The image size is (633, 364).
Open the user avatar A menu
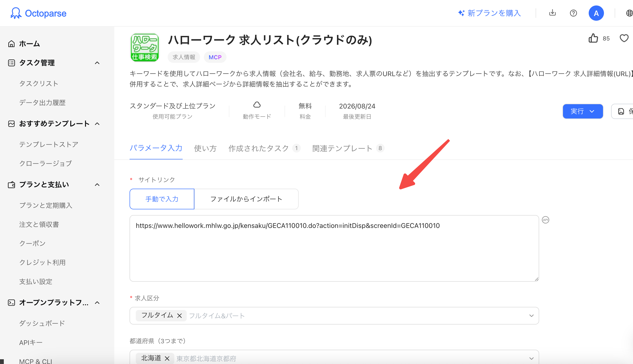point(596,13)
